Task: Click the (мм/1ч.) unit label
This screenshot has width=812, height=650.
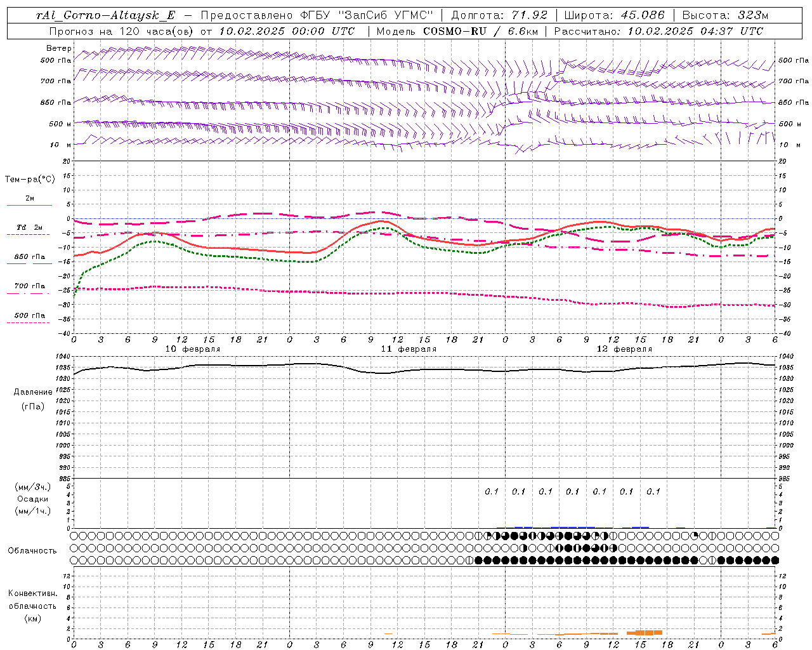Action: 32,511
